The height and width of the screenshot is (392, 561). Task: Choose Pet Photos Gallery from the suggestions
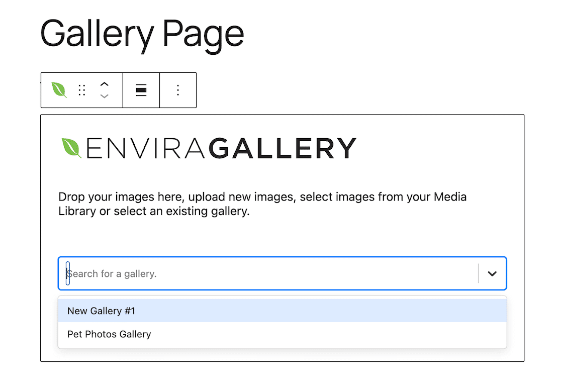pyautogui.click(x=109, y=334)
